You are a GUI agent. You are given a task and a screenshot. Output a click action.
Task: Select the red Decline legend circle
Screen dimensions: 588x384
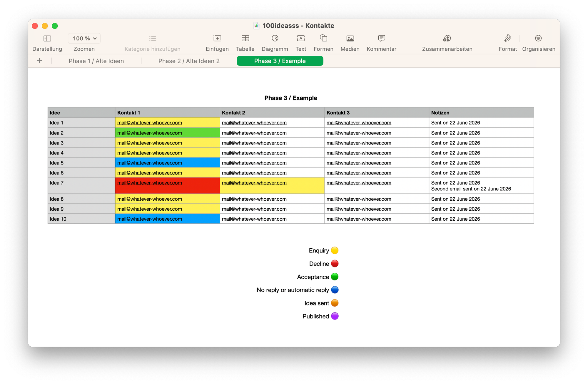[x=335, y=264]
